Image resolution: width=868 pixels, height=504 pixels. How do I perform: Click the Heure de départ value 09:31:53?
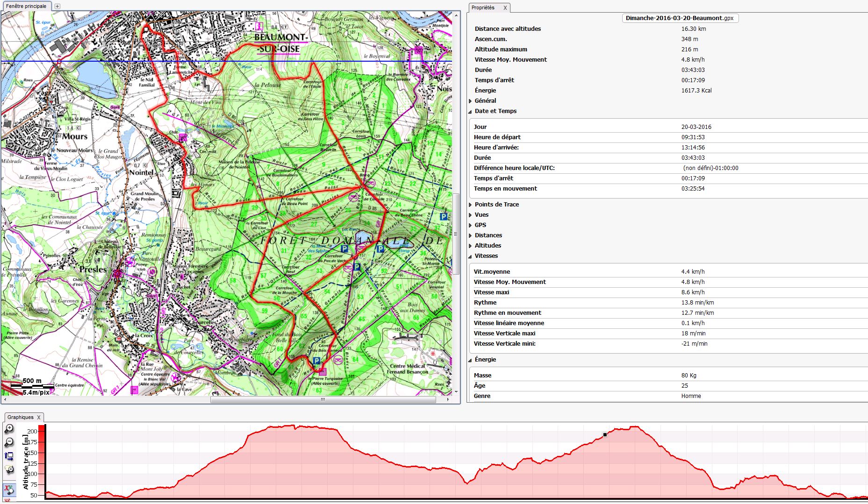click(x=693, y=137)
